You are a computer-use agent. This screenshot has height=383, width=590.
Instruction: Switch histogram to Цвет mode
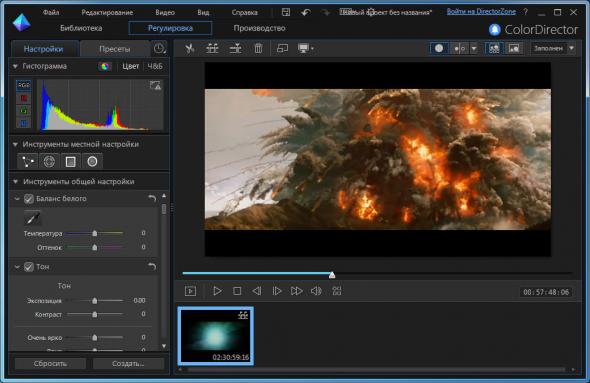click(131, 67)
